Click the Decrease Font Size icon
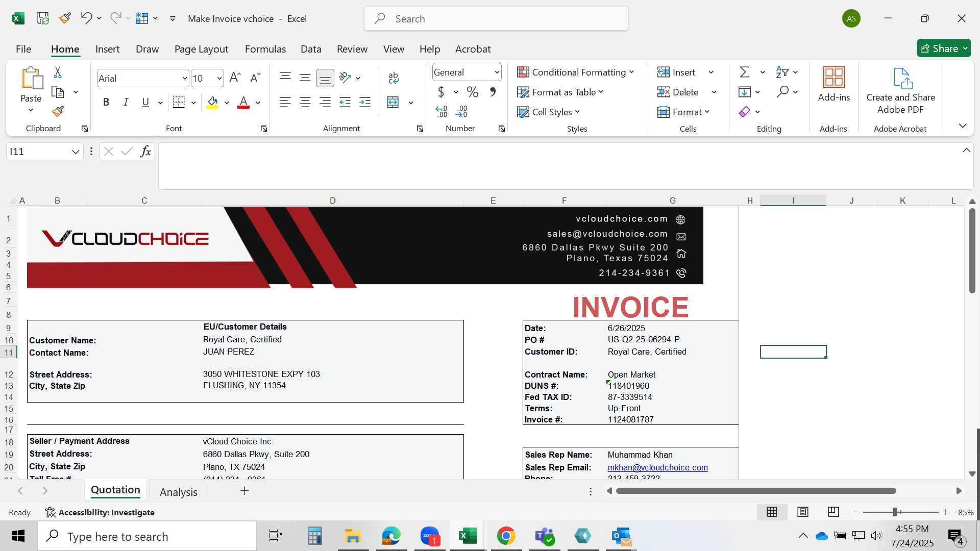Viewport: 980px width, 551px height. click(255, 78)
